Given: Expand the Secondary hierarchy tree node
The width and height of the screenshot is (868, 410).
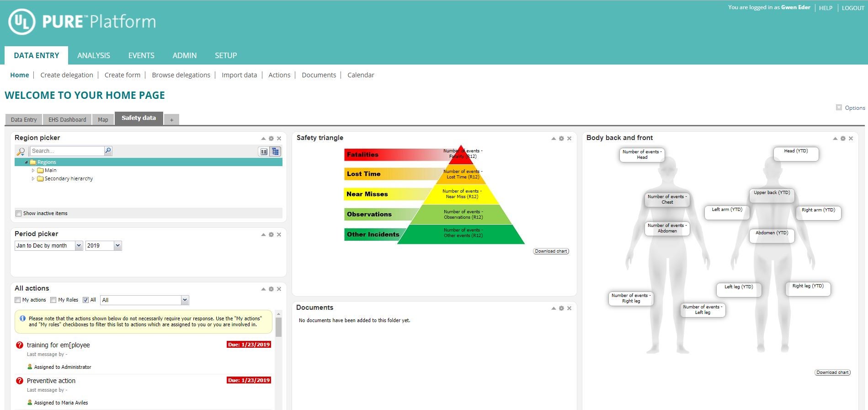Looking at the screenshot, I should click(33, 179).
